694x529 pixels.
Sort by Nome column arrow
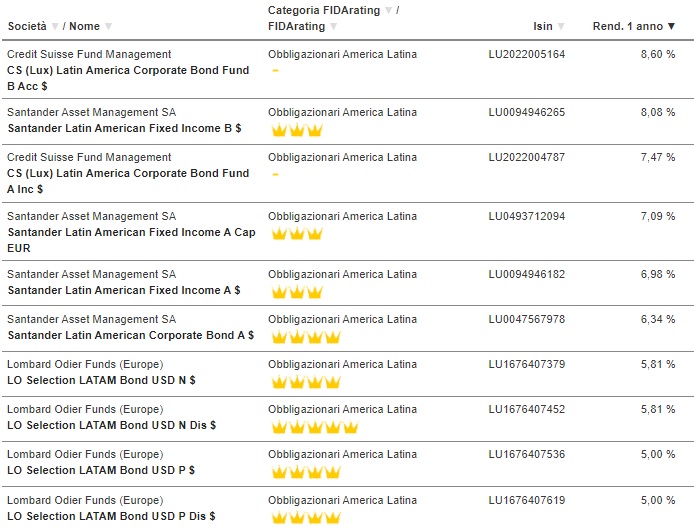[108, 27]
